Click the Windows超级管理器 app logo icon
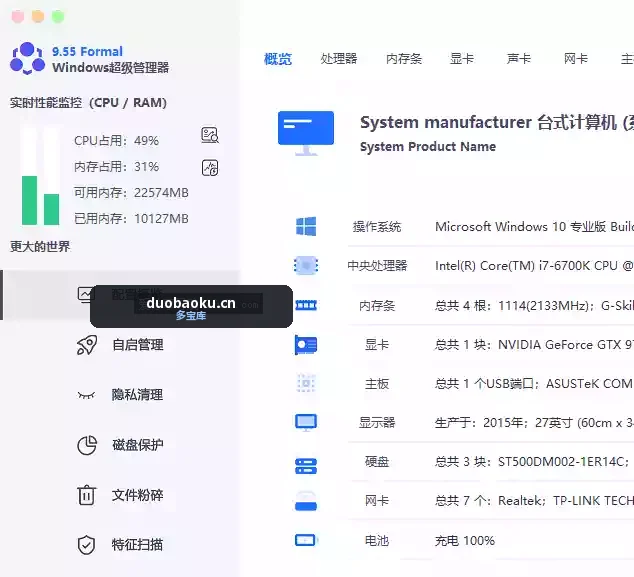Viewport: 634px width, 577px height. pos(27,59)
